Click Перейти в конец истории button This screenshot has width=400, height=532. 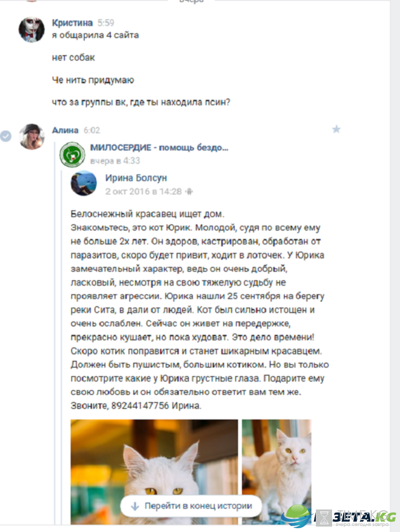point(191,506)
